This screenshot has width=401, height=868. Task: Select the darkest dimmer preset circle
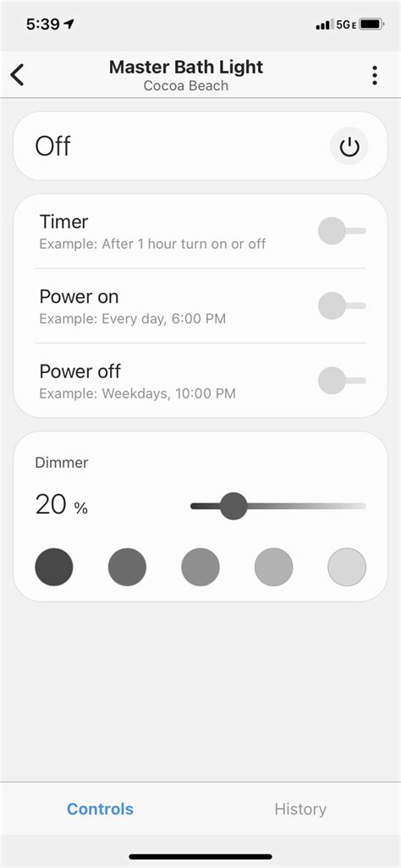click(x=54, y=567)
